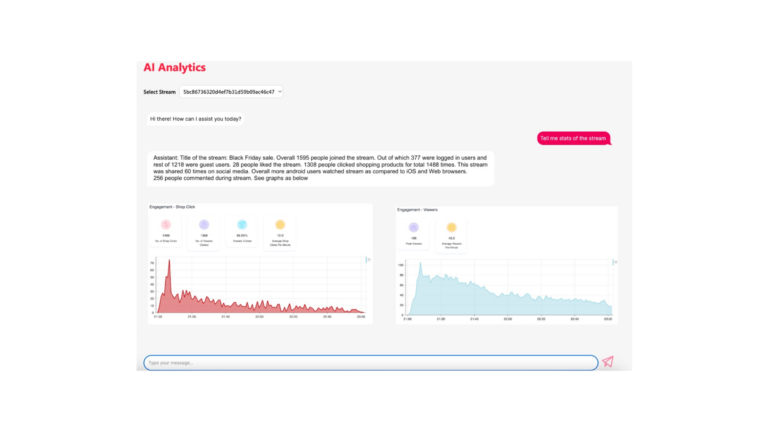Click the orange Average Shop Clicks Per Minute icon

coord(280,225)
